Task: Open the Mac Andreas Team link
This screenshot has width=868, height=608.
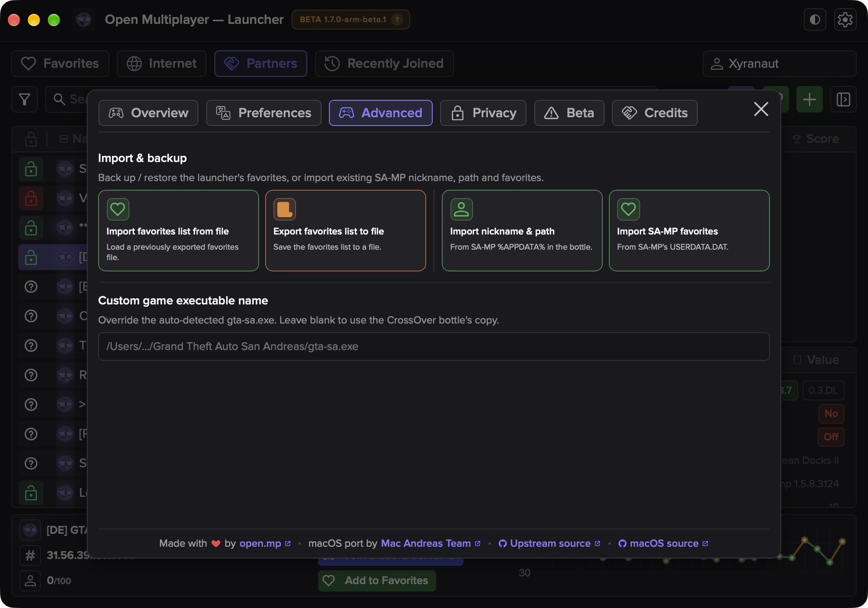Action: coord(431,543)
